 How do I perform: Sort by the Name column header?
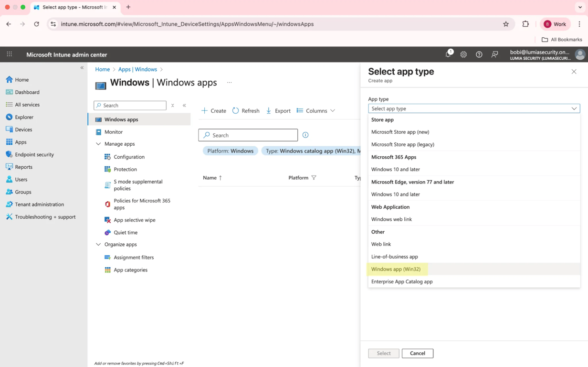click(x=212, y=178)
